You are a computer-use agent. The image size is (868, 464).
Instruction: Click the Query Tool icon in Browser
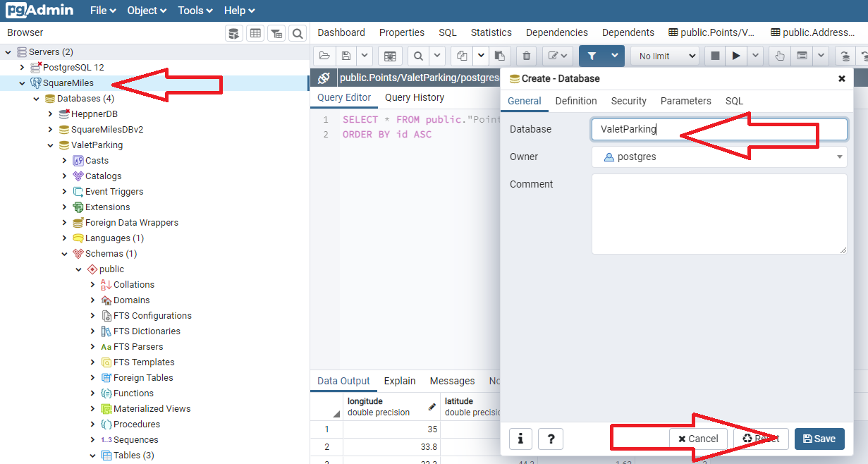pyautogui.click(x=234, y=33)
